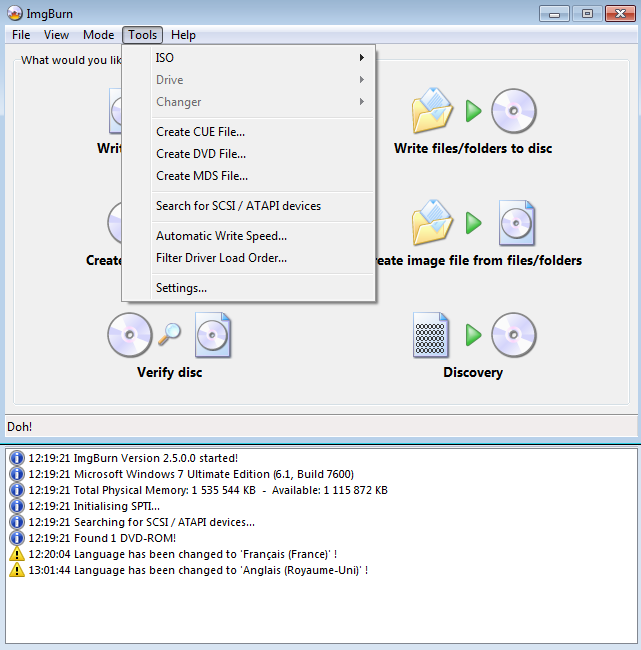Click green arrow for Create image from files/folders
The width and height of the screenshot is (641, 650).
point(473,223)
